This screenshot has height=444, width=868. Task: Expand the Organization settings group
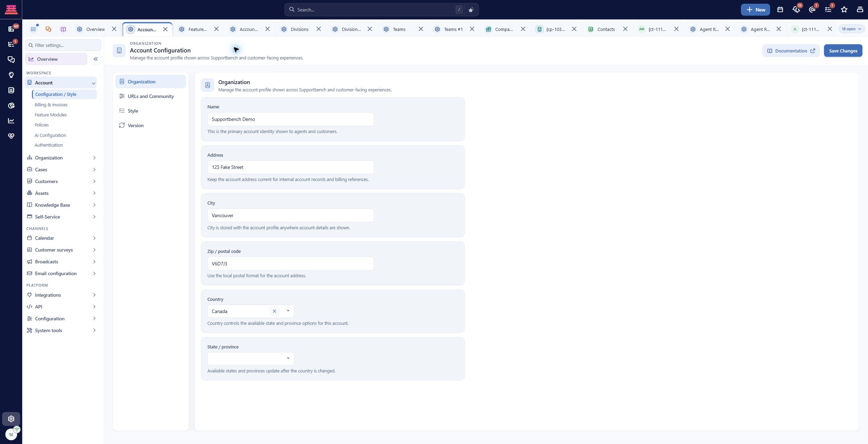point(61,158)
